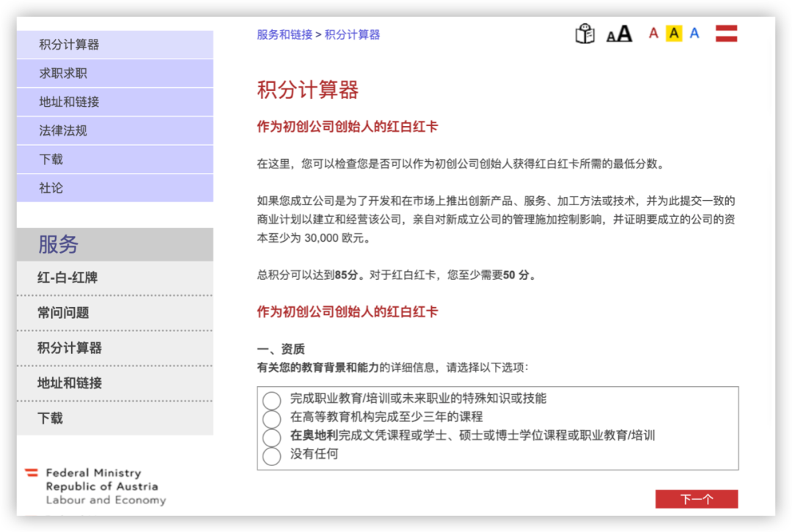
Task: Click the 服务 section header
Action: [114, 244]
